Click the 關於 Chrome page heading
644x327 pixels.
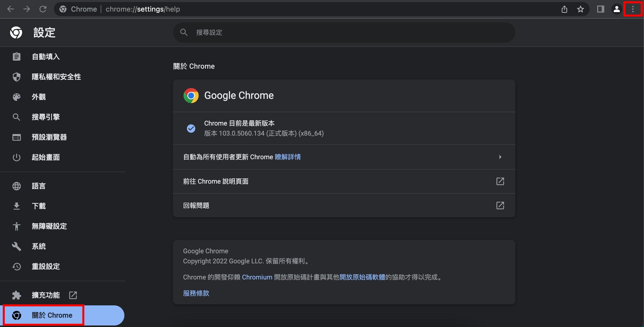[x=194, y=66]
